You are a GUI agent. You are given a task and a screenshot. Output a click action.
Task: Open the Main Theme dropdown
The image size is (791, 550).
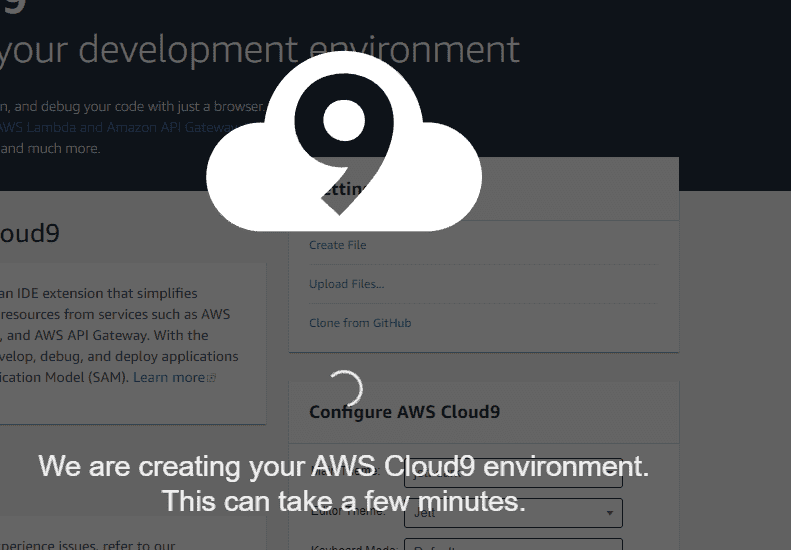(513, 473)
